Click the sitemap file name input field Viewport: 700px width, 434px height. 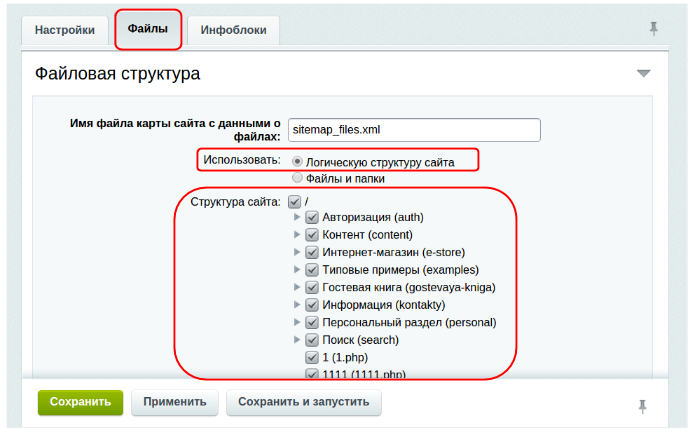(x=413, y=130)
